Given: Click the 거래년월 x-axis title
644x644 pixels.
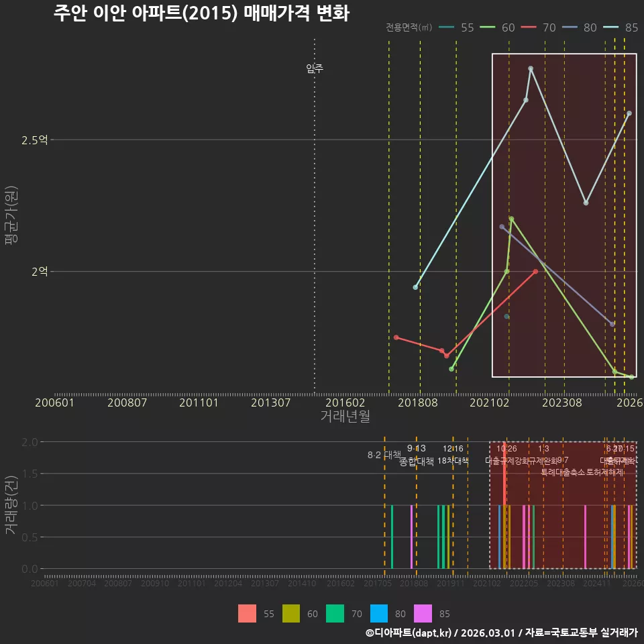Looking at the screenshot, I should click(345, 416).
